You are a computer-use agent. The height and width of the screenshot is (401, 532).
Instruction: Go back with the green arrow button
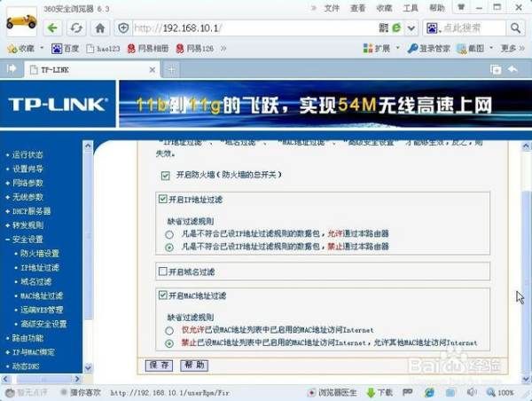[x=52, y=28]
